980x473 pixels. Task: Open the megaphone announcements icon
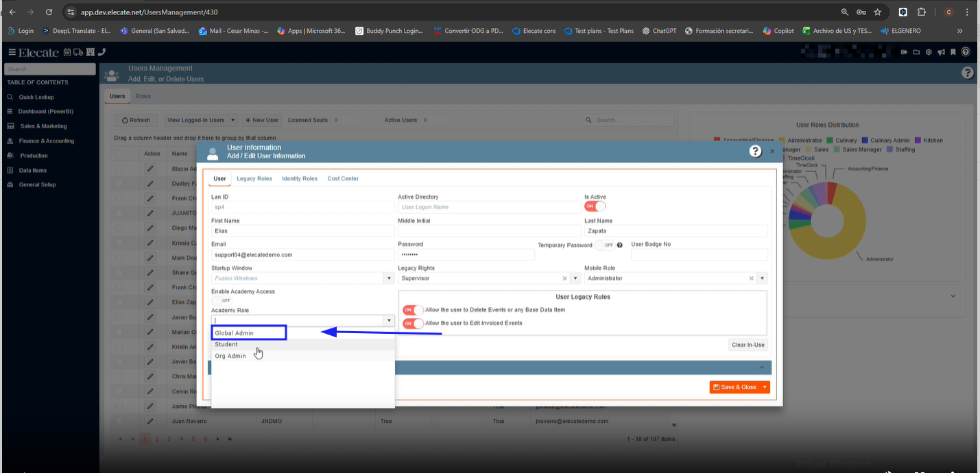pos(941,52)
